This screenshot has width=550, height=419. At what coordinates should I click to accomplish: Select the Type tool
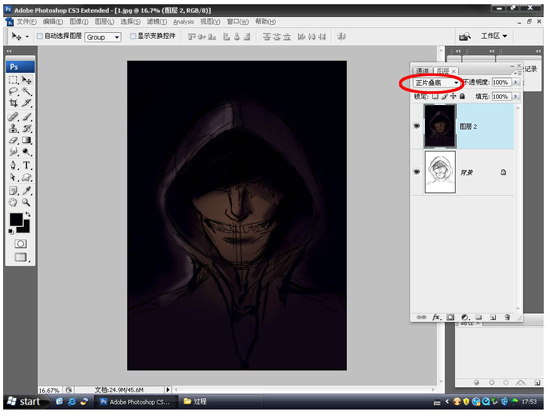click(x=27, y=165)
